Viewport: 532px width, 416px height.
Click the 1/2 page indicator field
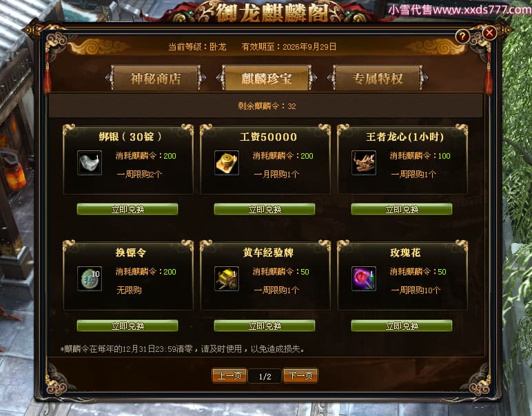(265, 376)
